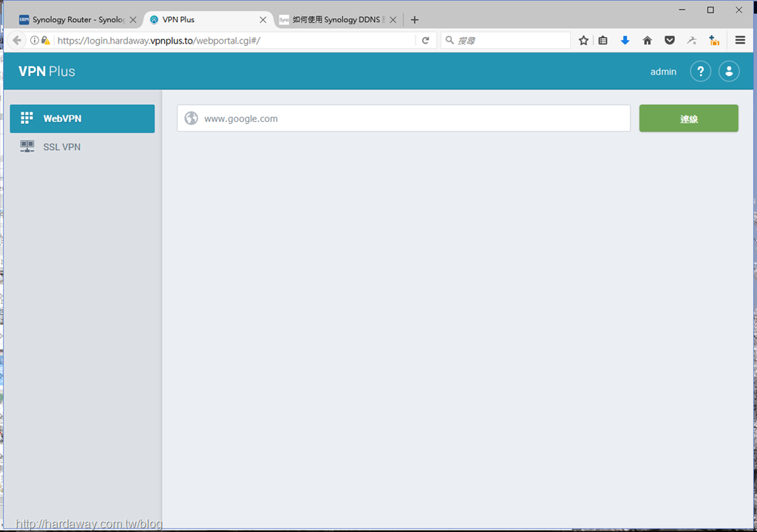Focus the www.google.com URL input field
The height and width of the screenshot is (532, 757).
pos(404,118)
